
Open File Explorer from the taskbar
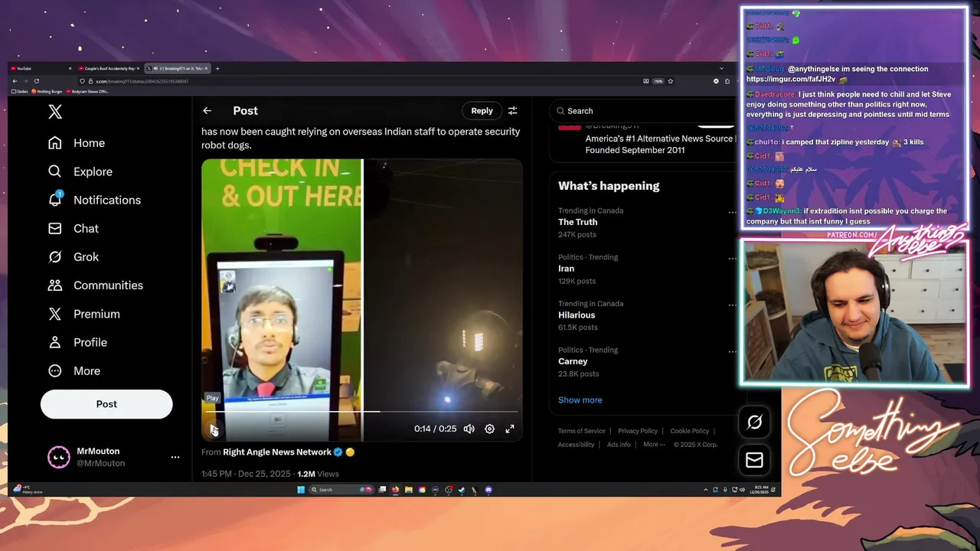pyautogui.click(x=409, y=490)
